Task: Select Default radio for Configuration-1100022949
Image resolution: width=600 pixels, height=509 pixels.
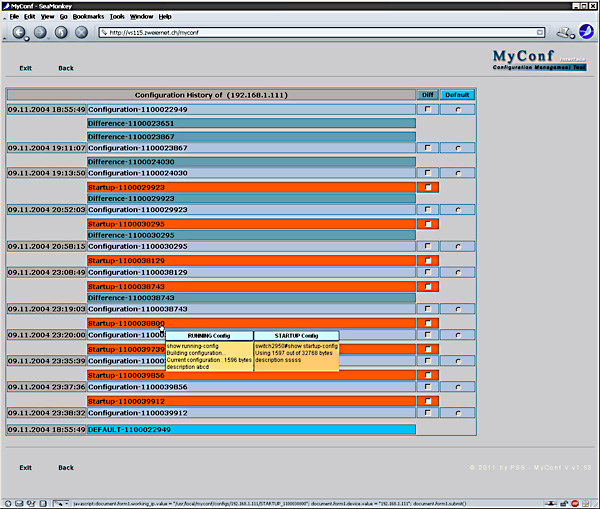Action: (x=458, y=110)
